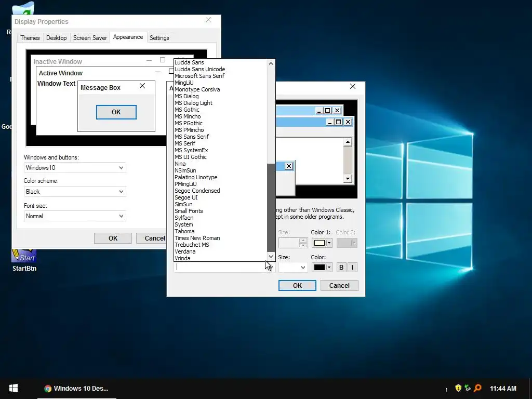532x399 pixels.
Task: Open the Windows Start button in taskbar
Action: click(13, 388)
